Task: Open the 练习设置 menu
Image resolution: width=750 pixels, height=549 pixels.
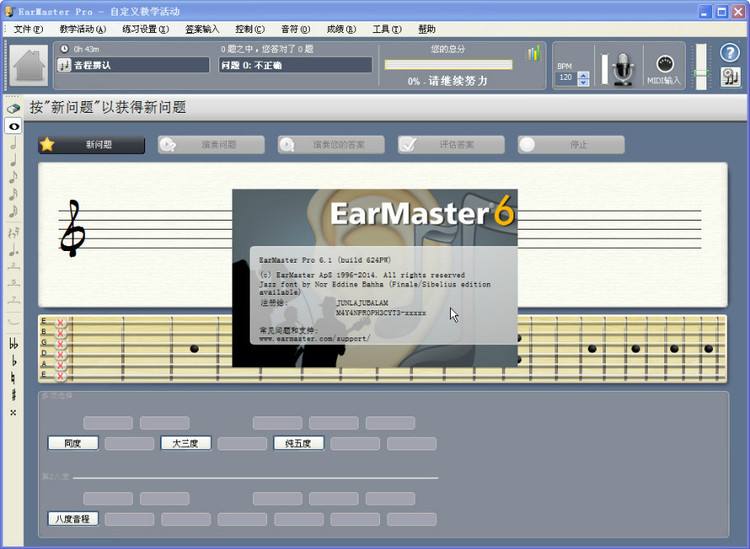Action: pos(145,29)
